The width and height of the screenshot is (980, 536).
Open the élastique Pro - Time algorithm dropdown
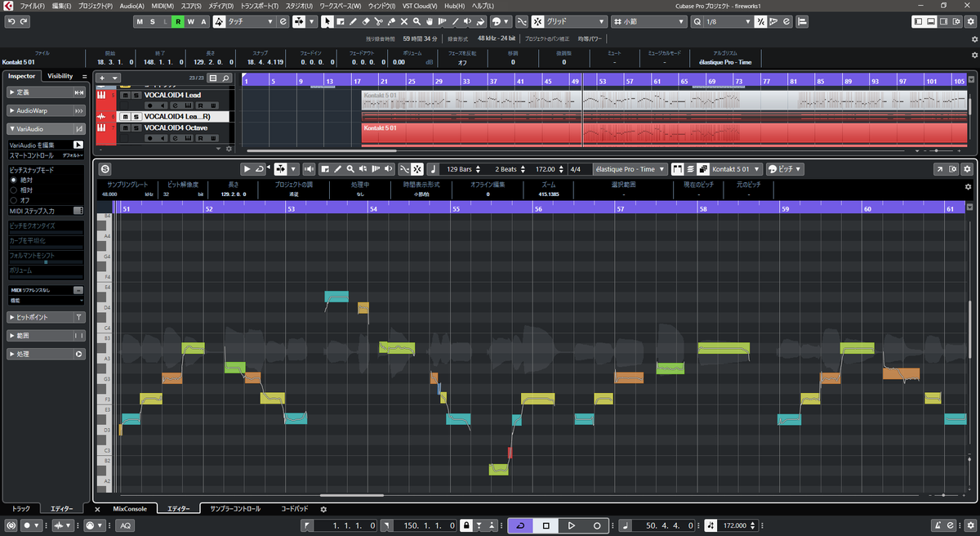pos(630,169)
